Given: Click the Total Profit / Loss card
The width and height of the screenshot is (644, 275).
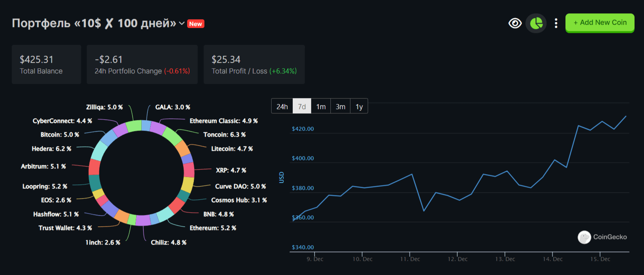Looking at the screenshot, I should tap(254, 64).
